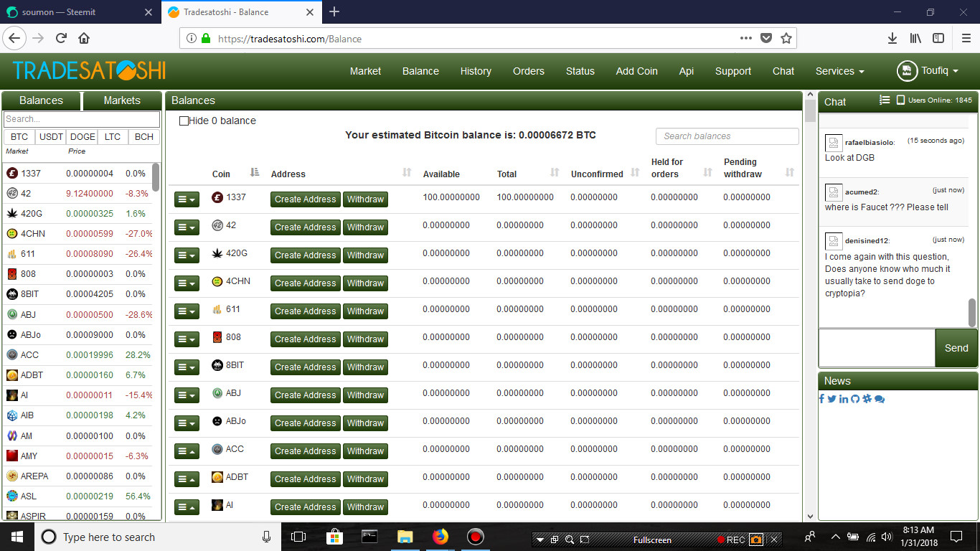Toggle the Hide 0 balance checkbox
980x551 pixels.
pyautogui.click(x=184, y=121)
